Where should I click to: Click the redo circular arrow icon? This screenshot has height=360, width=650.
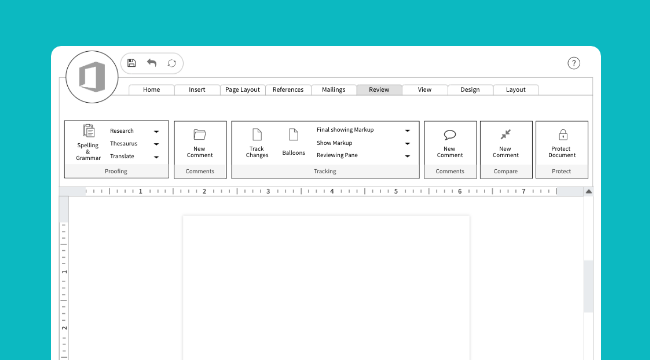tap(172, 63)
